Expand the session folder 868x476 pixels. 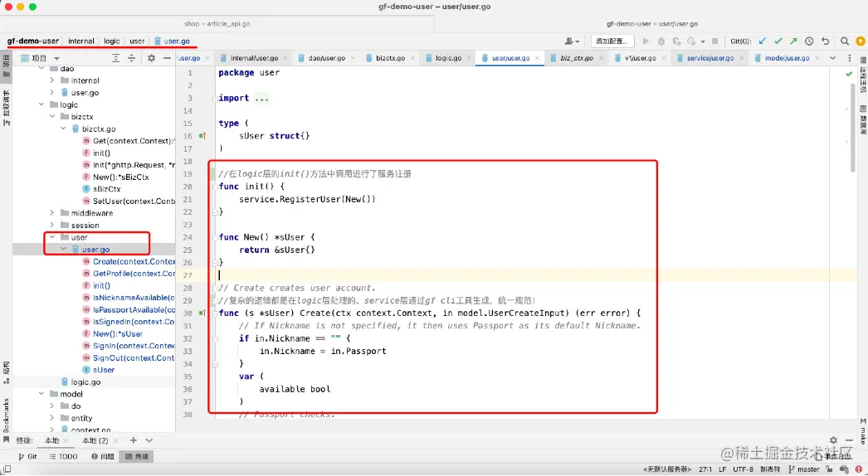[52, 226]
